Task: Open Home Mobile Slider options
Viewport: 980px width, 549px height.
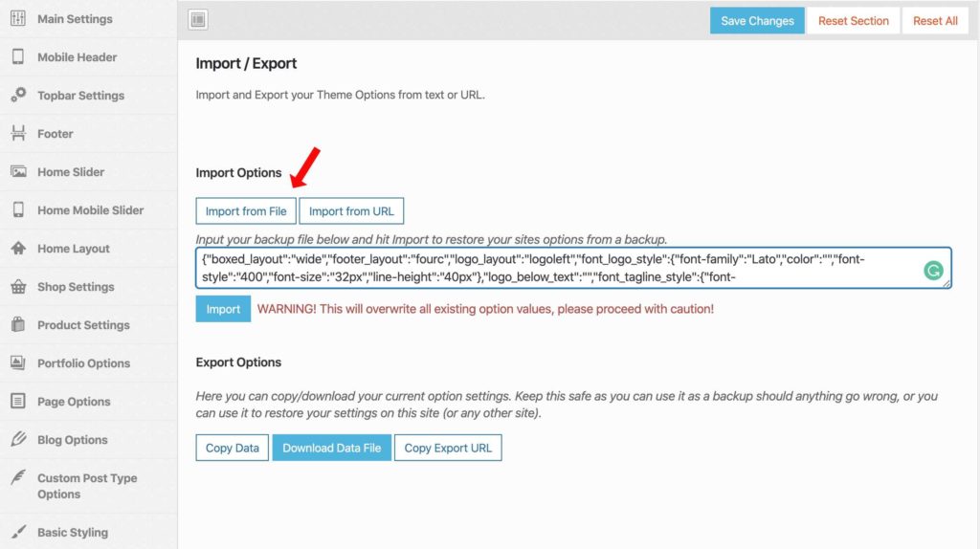Action: [x=89, y=209]
